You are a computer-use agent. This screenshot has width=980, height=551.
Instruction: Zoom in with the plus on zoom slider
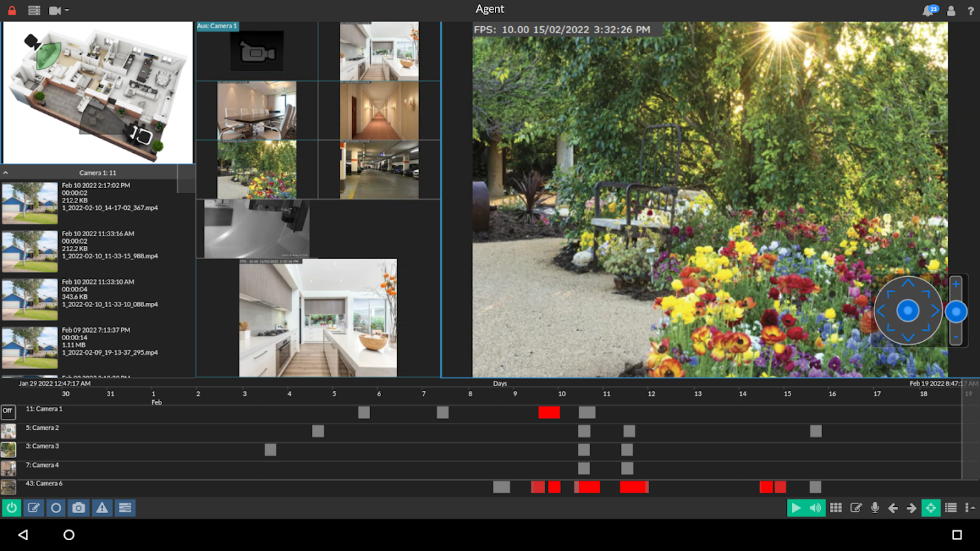coord(956,284)
